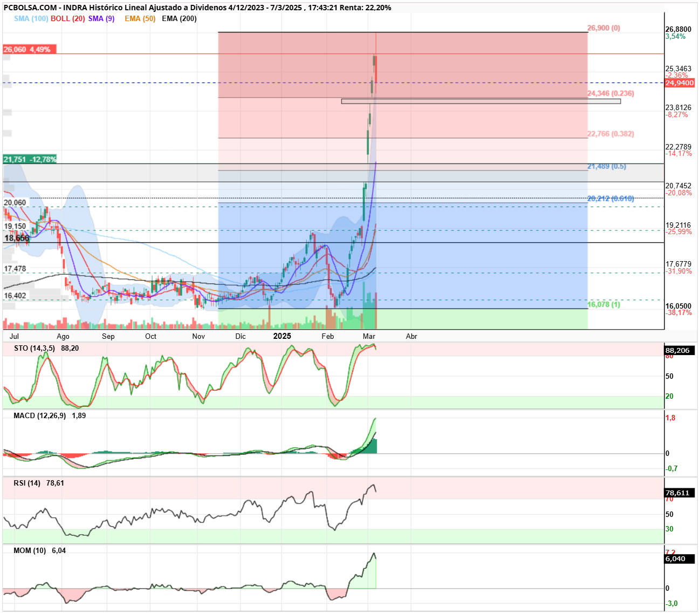
Task: Click the 24,346 (0.236) Fibonacci label
Action: tap(610, 93)
